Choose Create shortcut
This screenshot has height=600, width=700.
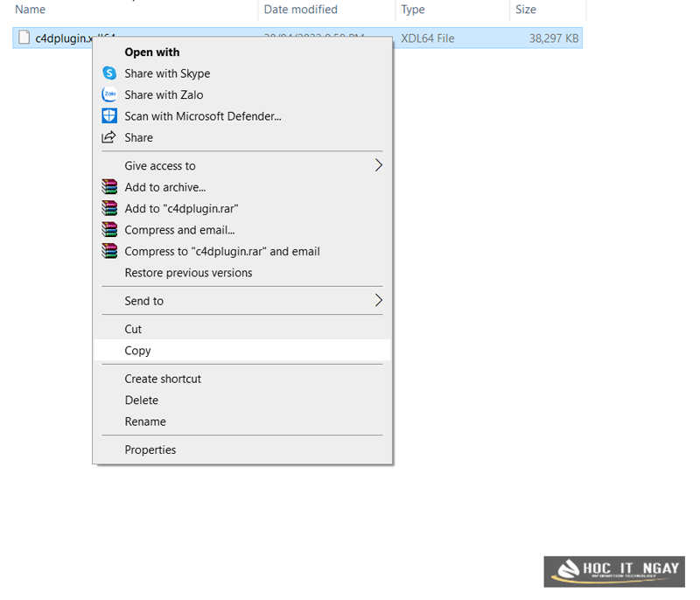point(242,379)
